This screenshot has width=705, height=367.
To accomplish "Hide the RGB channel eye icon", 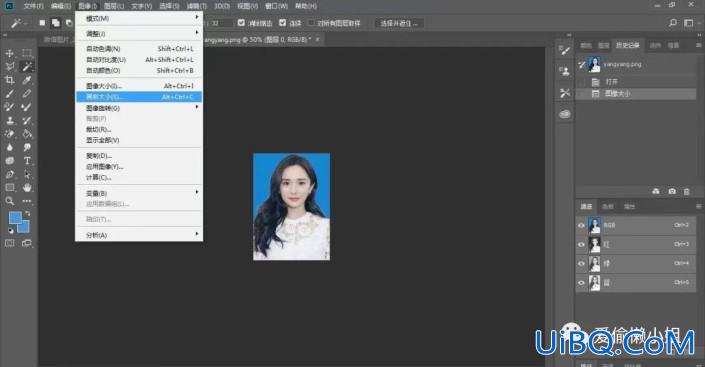I will pyautogui.click(x=581, y=225).
